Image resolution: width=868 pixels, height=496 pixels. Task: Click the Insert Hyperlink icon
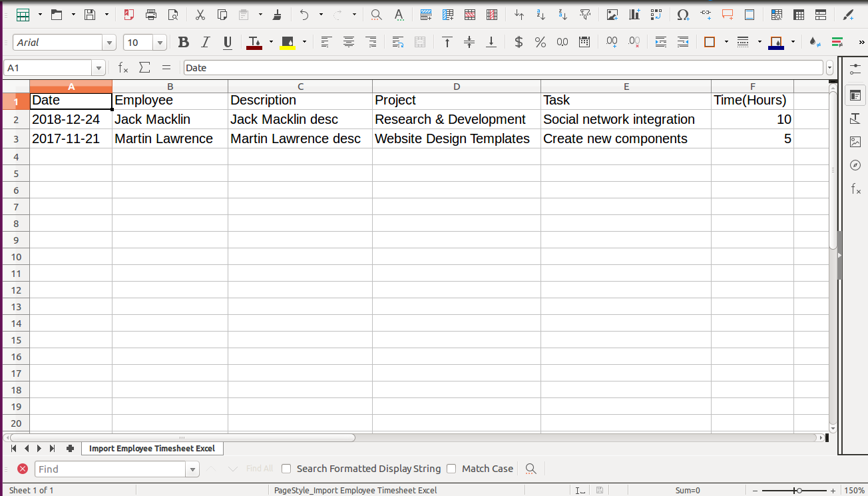point(706,15)
